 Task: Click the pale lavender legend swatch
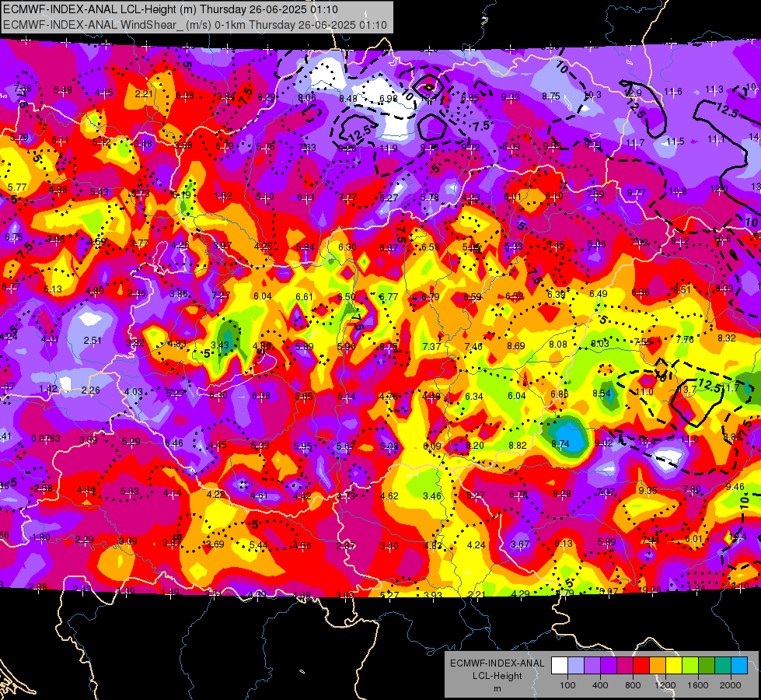click(576, 666)
